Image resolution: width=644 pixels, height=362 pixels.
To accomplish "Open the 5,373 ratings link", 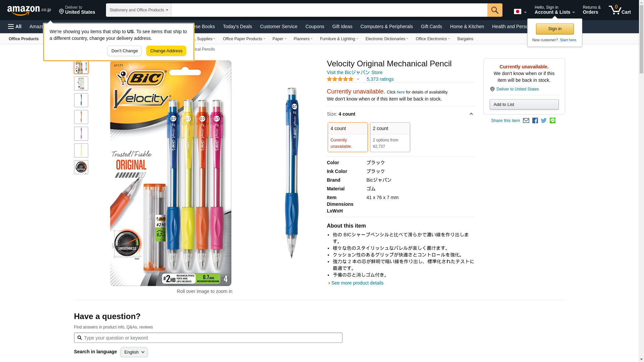I will [380, 79].
